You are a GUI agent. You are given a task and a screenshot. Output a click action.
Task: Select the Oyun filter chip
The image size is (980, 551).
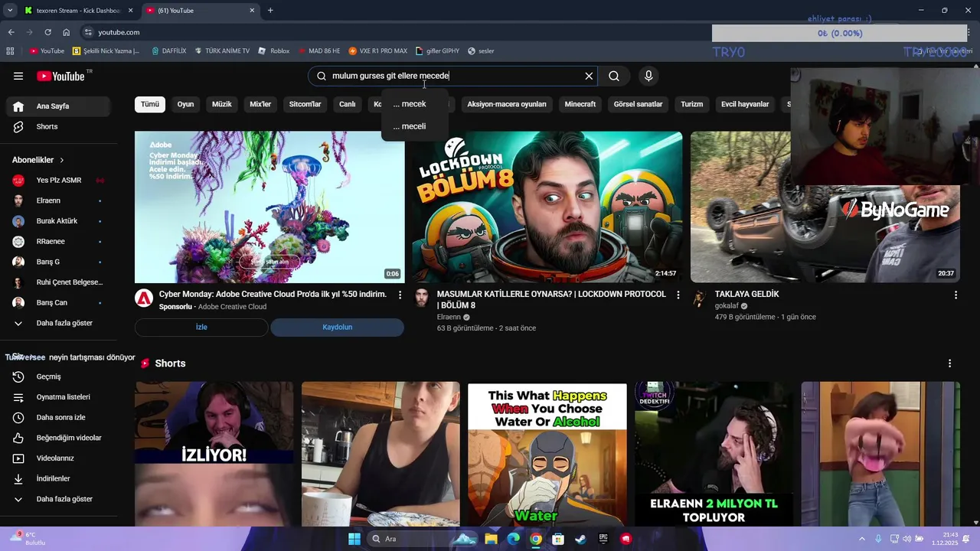click(186, 104)
